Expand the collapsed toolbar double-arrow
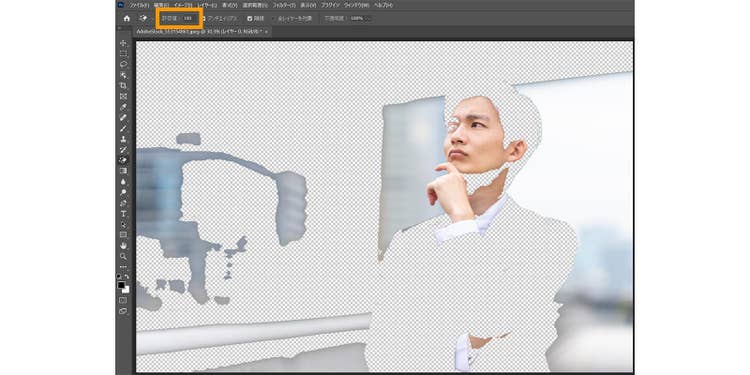Viewport: 750px width, 375px height. click(119, 29)
